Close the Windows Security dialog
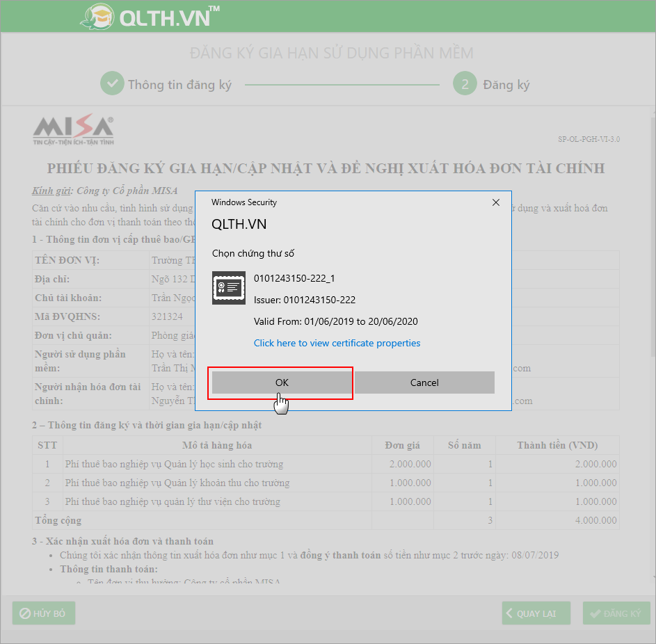 [x=496, y=202]
